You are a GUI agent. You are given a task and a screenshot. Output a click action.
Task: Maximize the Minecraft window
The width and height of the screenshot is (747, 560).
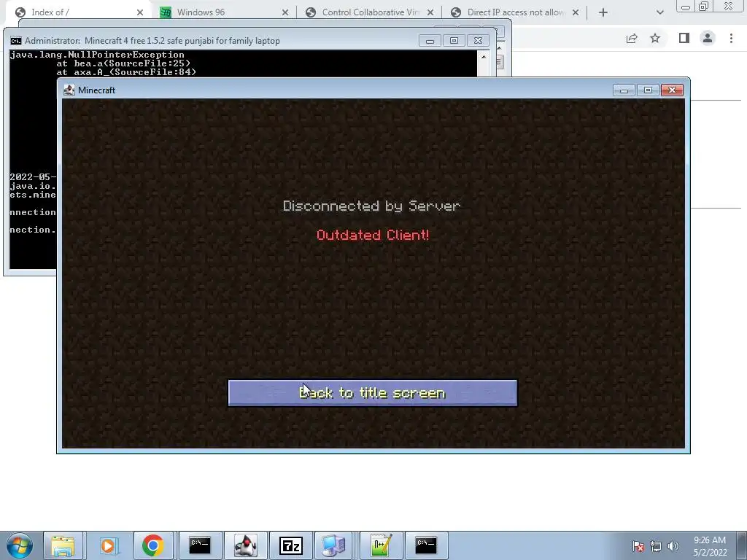click(x=648, y=90)
